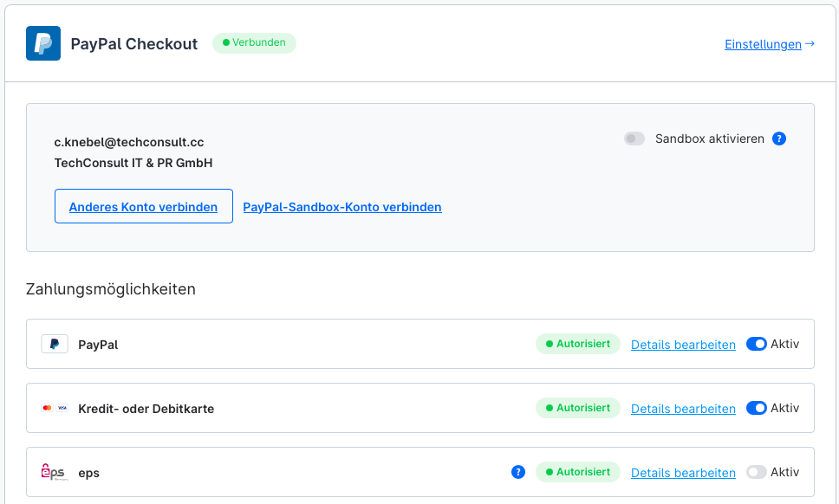Open PayPal-Sandbox-Konto verbinden link
The width and height of the screenshot is (839, 504).
(x=342, y=207)
